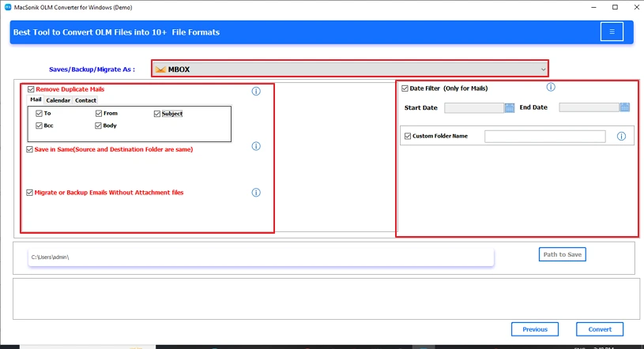This screenshot has height=349, width=644.
Task: Click info icon beside Date Filter
Action: (551, 88)
